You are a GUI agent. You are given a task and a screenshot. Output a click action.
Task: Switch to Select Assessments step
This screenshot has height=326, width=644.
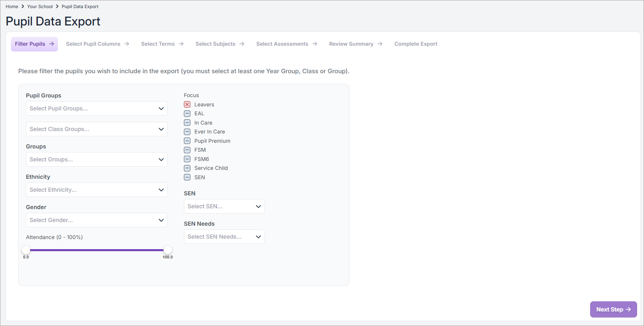(282, 44)
